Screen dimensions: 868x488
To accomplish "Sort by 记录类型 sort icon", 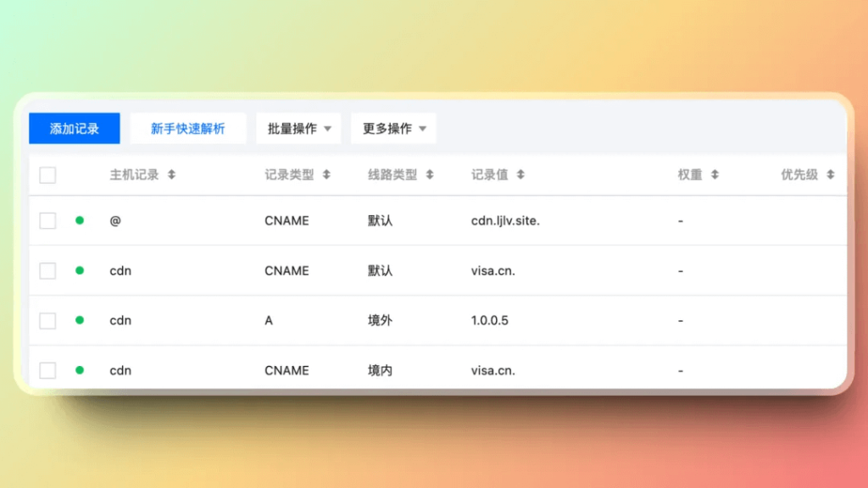I will coord(326,175).
